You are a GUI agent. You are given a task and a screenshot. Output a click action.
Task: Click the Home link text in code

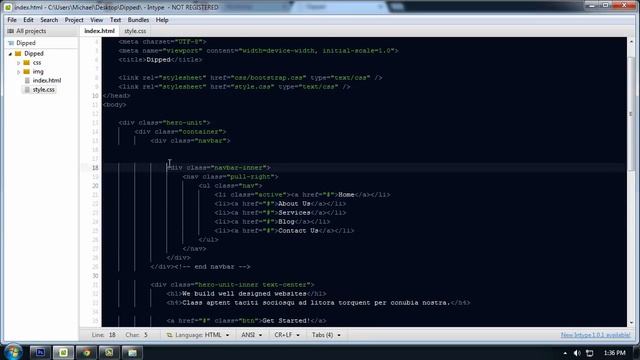346,195
